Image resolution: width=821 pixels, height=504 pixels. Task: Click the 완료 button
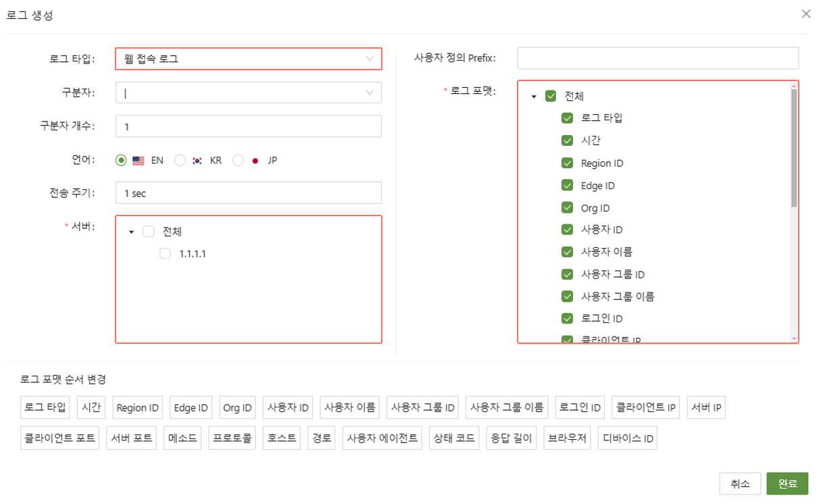pos(787,484)
